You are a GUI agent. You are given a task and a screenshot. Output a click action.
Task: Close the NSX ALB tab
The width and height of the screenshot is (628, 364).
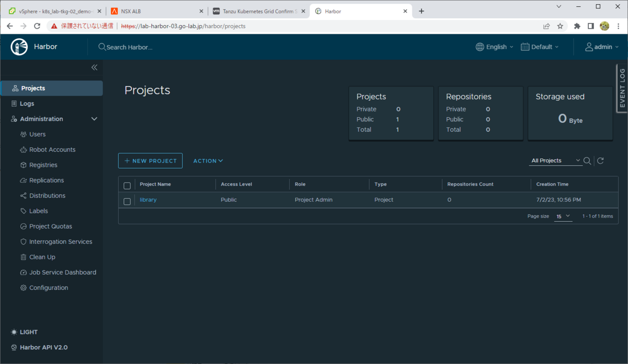tap(201, 11)
